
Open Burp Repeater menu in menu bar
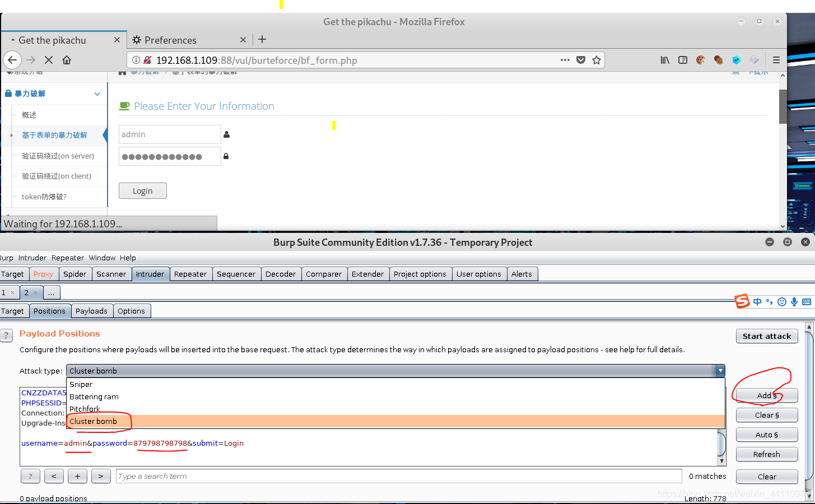[68, 258]
